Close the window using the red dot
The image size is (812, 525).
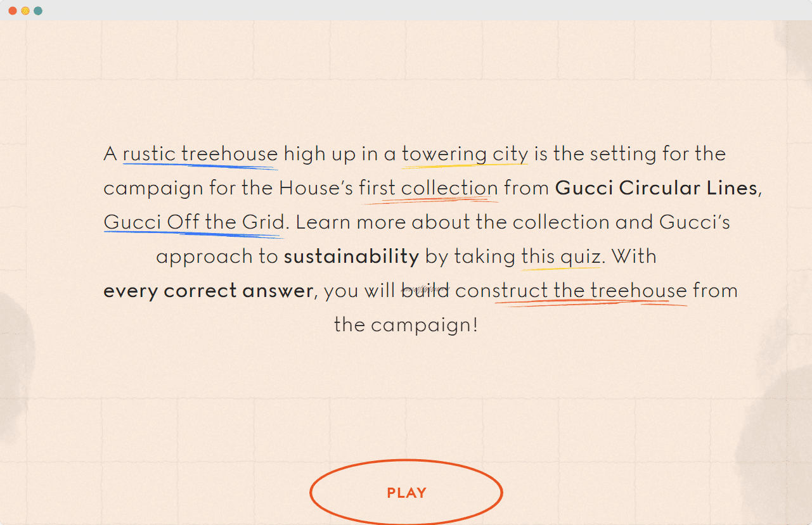13,11
